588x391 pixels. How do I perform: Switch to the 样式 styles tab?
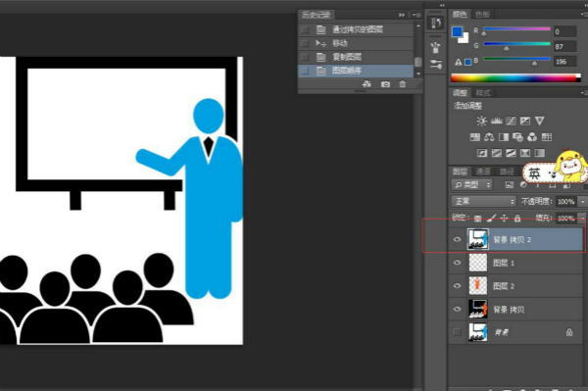point(483,92)
